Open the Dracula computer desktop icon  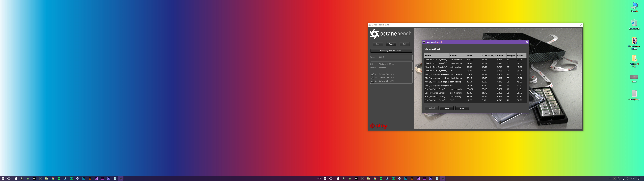634,6
